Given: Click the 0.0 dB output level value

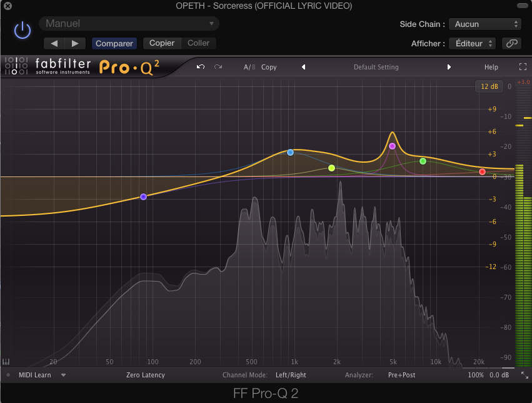Looking at the screenshot, I should 499,375.
